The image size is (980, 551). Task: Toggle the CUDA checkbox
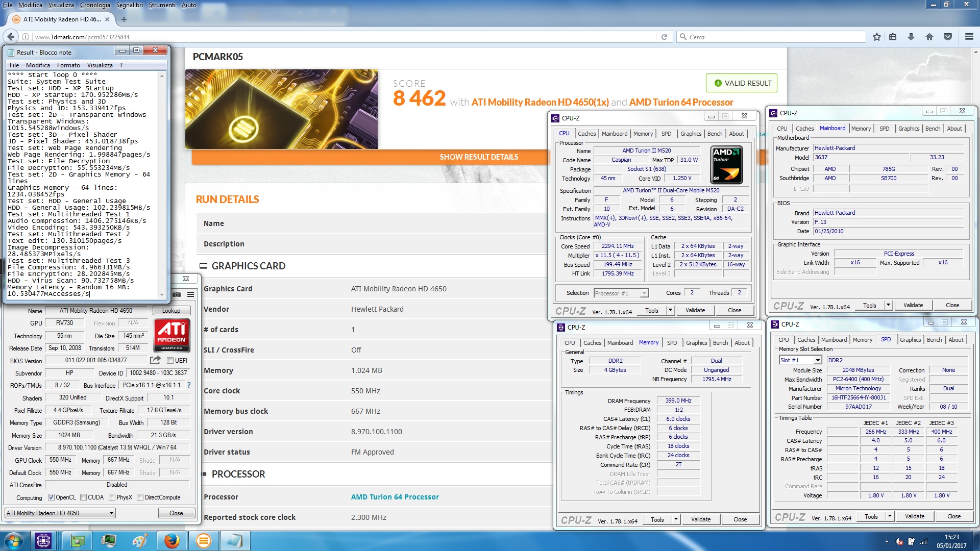pos(83,497)
